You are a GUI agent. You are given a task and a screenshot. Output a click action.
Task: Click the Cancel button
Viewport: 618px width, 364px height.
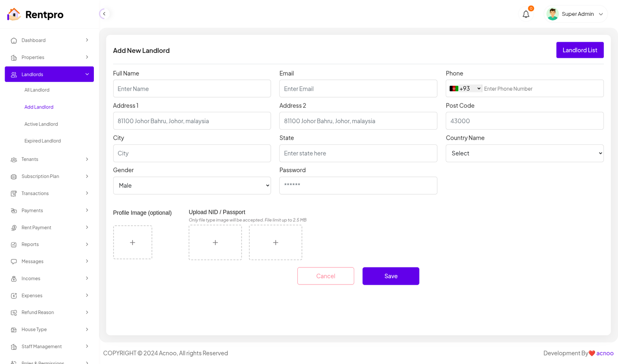326,276
